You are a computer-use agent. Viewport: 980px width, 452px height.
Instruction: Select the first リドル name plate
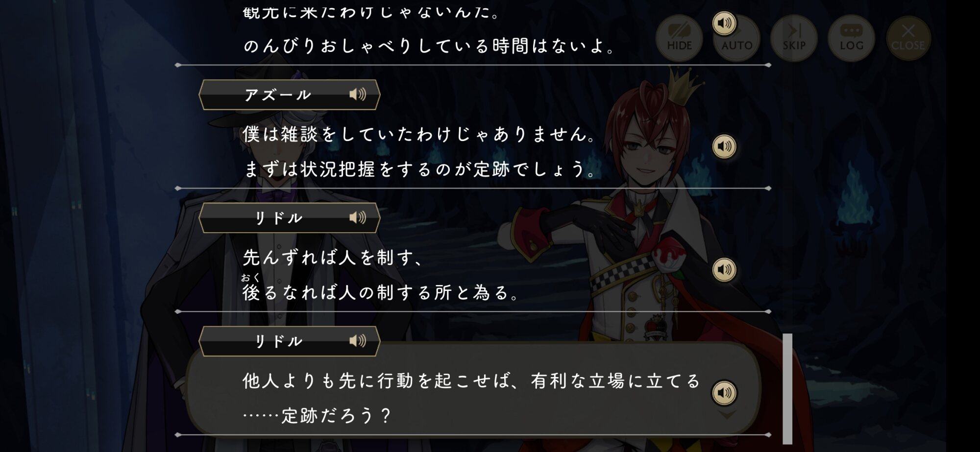(x=289, y=218)
